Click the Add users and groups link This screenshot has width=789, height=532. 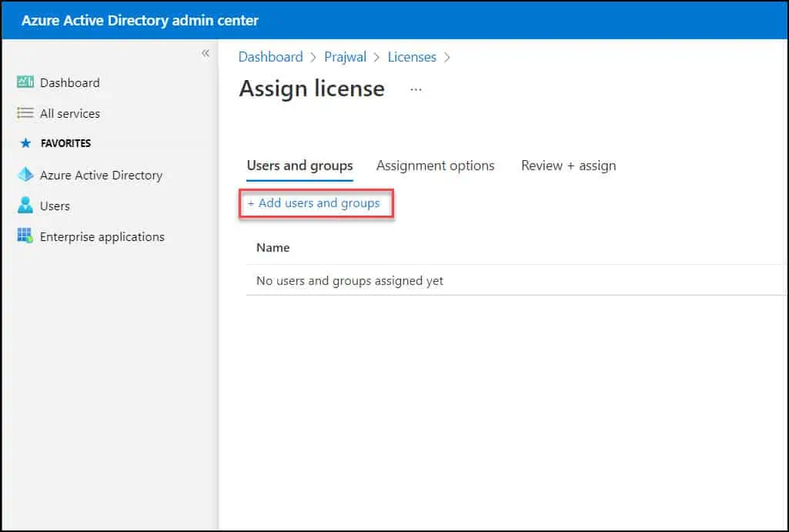click(314, 203)
